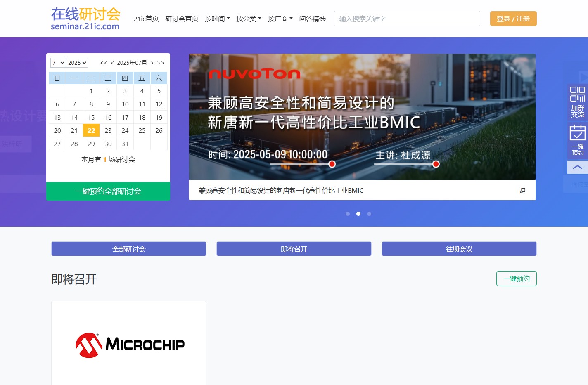Go to next year with >> arrows
The width and height of the screenshot is (588, 385).
(x=161, y=63)
